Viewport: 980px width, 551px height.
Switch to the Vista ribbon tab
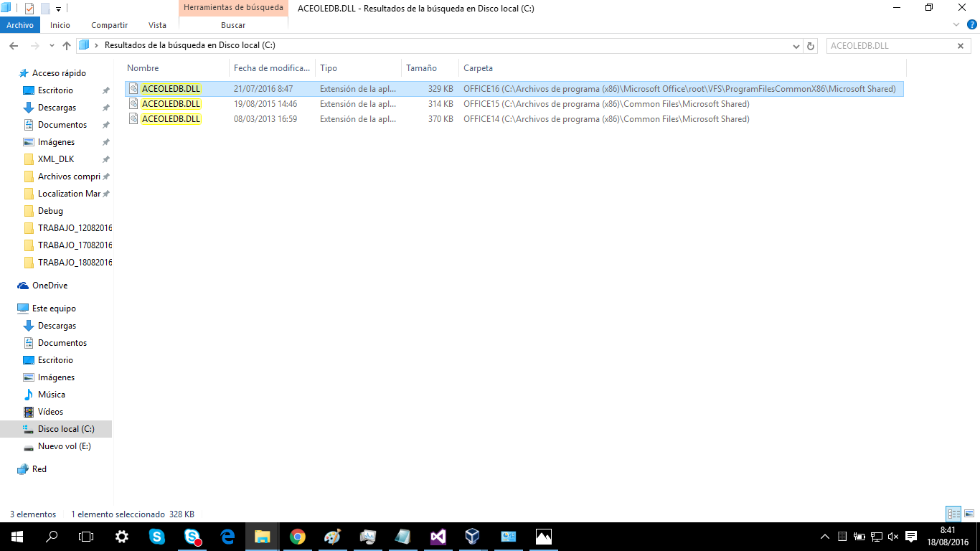157,25
